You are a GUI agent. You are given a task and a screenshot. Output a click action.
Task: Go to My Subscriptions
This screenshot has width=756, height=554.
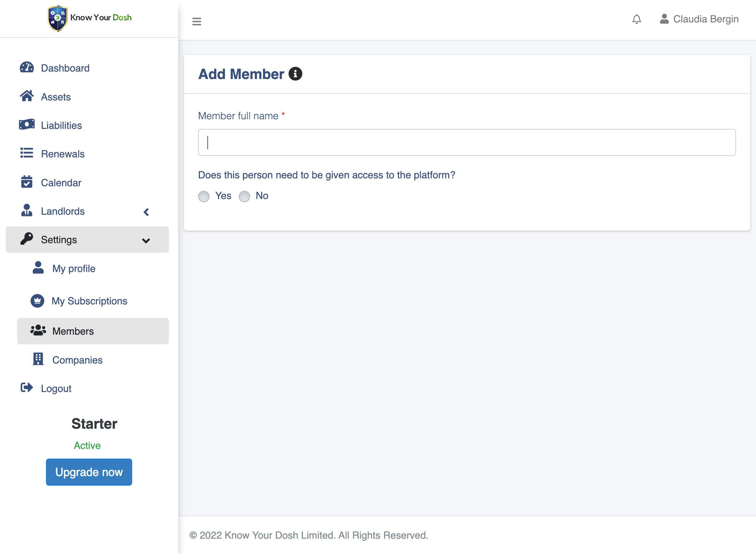coord(89,301)
